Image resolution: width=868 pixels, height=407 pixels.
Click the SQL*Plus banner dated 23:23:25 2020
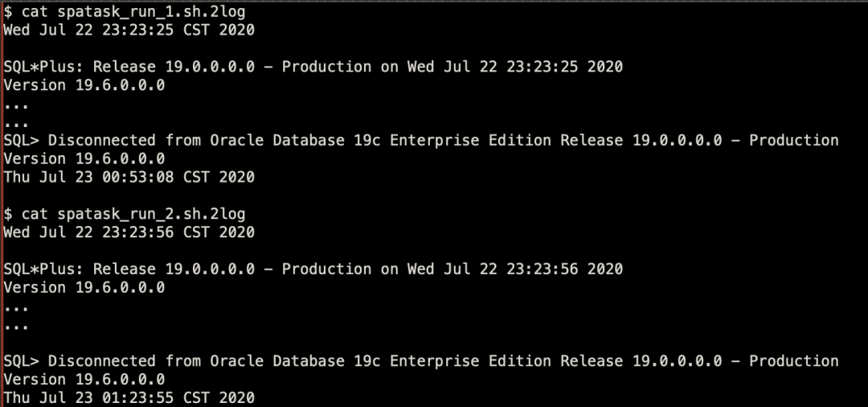[x=313, y=67]
